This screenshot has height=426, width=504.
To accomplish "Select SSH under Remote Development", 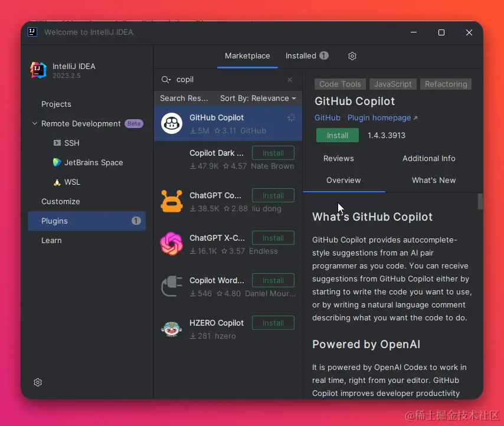I will coord(71,143).
